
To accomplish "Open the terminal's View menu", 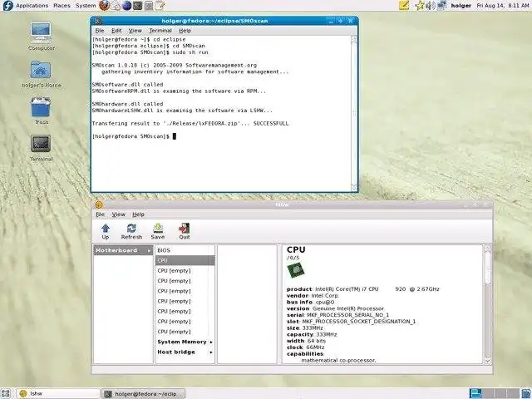I will click(135, 31).
